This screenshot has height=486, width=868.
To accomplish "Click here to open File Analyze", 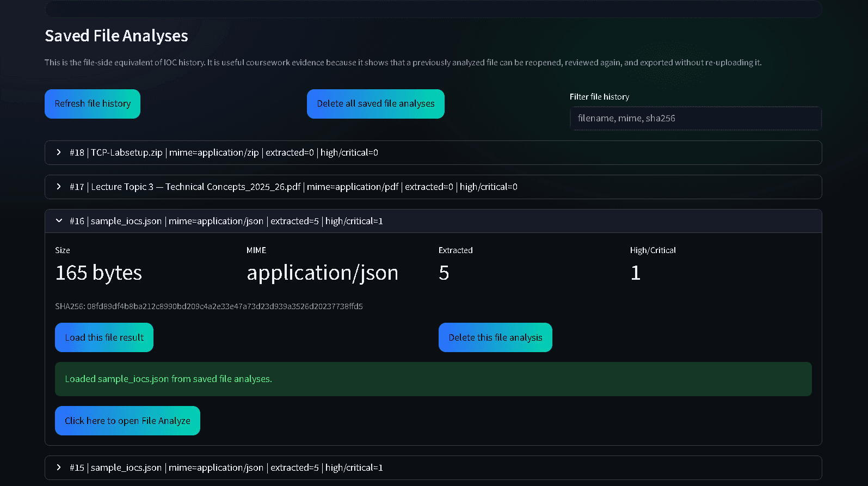I will pos(127,421).
